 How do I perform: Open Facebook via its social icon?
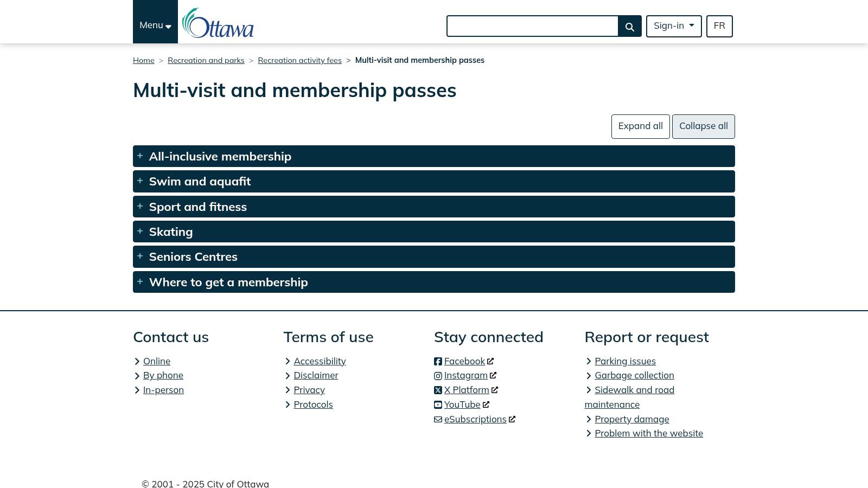(x=438, y=361)
